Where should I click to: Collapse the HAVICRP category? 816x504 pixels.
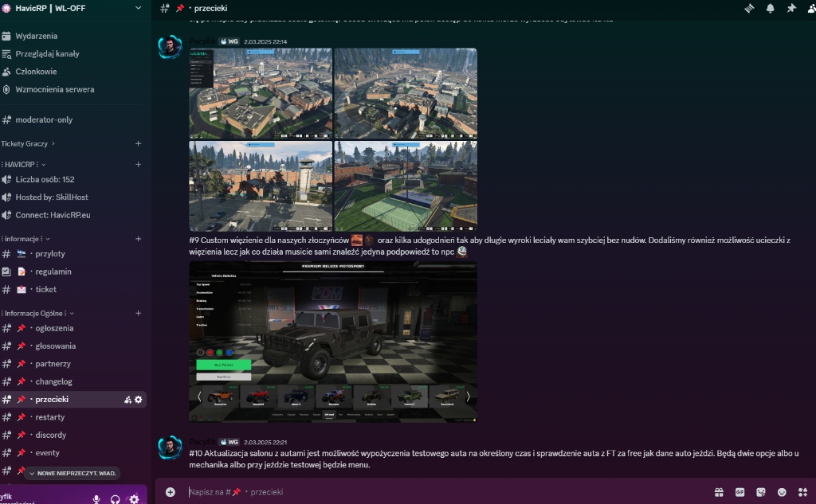(23, 164)
